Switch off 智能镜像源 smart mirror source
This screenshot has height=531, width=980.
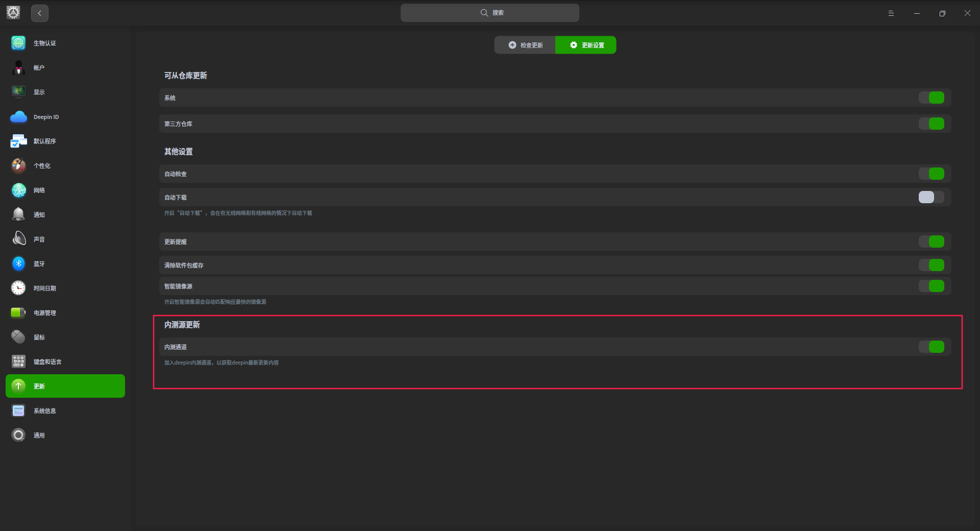pos(932,286)
